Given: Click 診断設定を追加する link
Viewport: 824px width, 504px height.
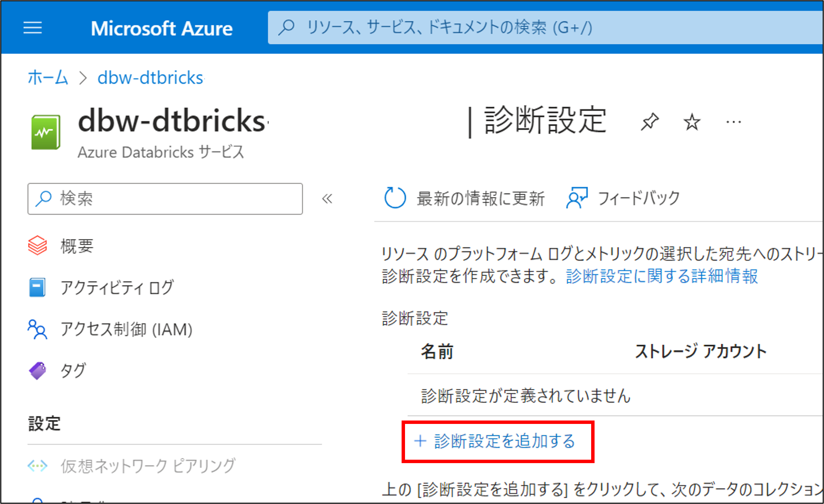Looking at the screenshot, I should 504,441.
